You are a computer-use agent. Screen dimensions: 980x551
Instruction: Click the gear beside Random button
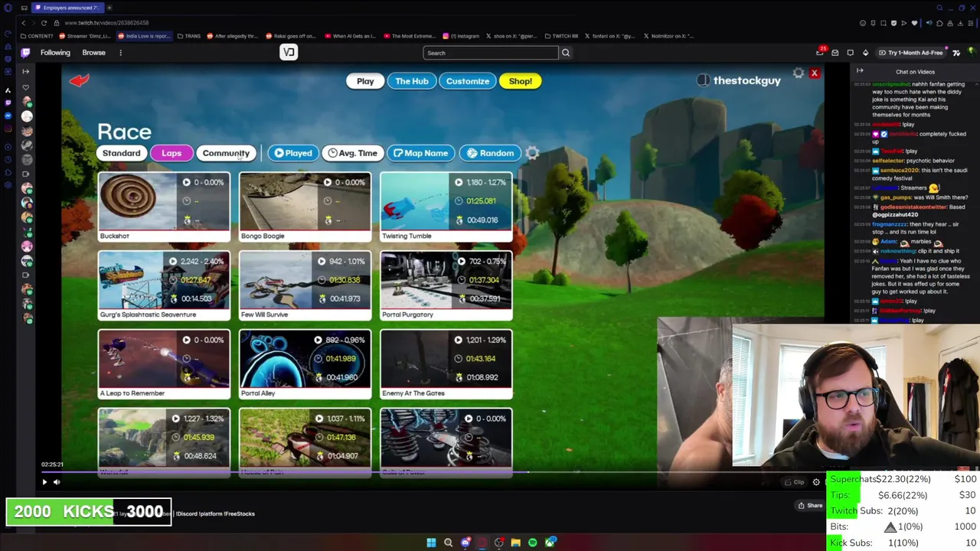(533, 153)
